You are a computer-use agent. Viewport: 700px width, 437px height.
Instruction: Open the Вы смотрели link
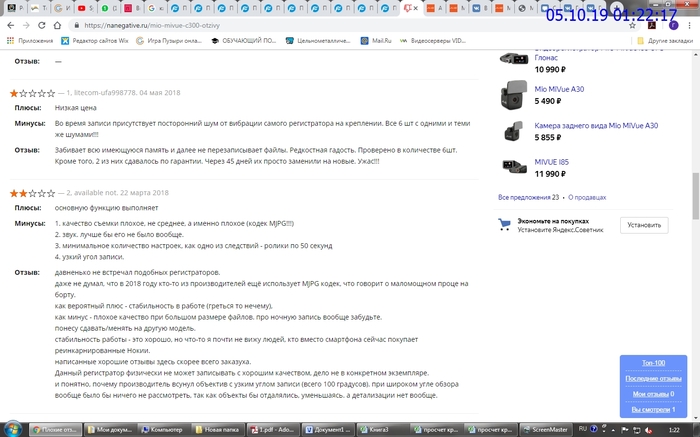tap(650, 410)
